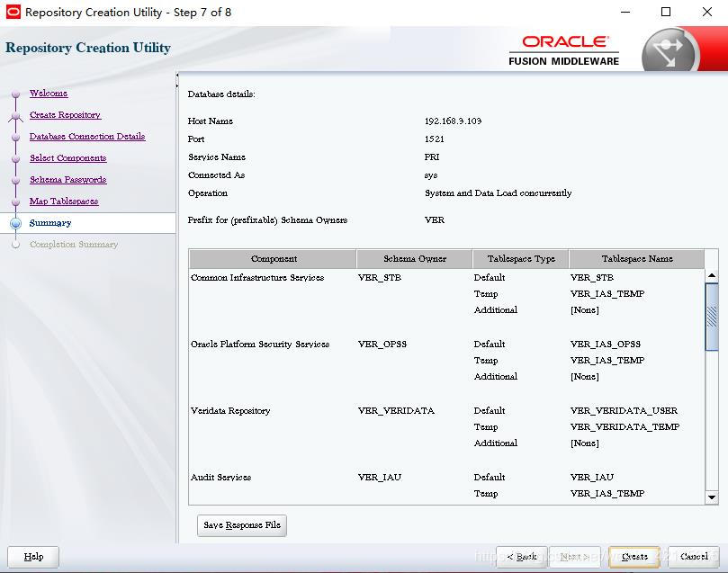This screenshot has width=728, height=573.
Task: Click the Save Response File button
Action: tap(242, 525)
